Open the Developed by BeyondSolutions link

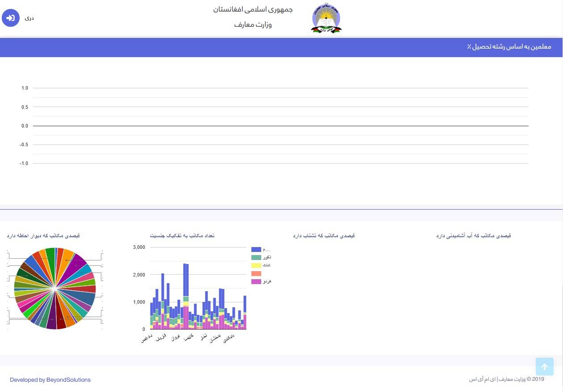tap(50, 380)
